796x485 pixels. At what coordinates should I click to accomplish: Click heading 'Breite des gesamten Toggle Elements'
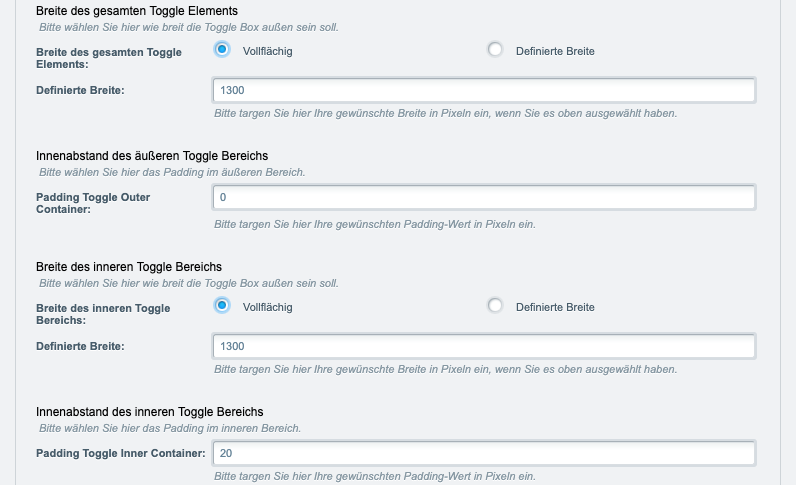tap(137, 11)
